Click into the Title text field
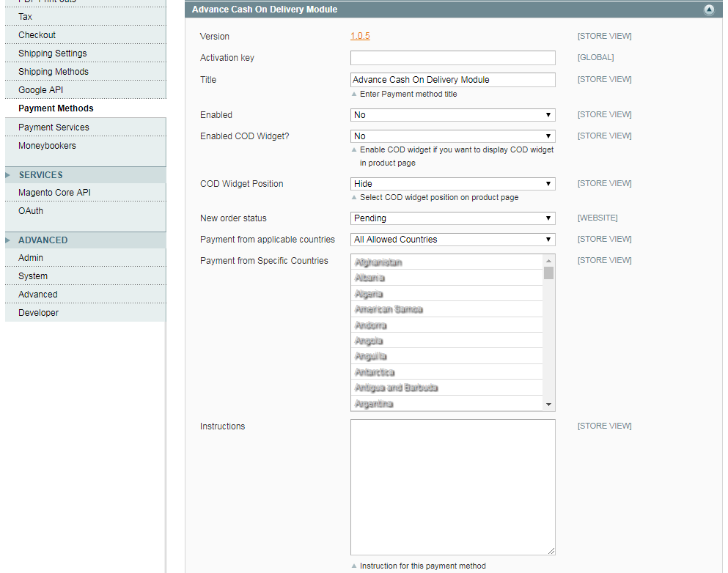Screen dimensions: 728x573 click(452, 80)
